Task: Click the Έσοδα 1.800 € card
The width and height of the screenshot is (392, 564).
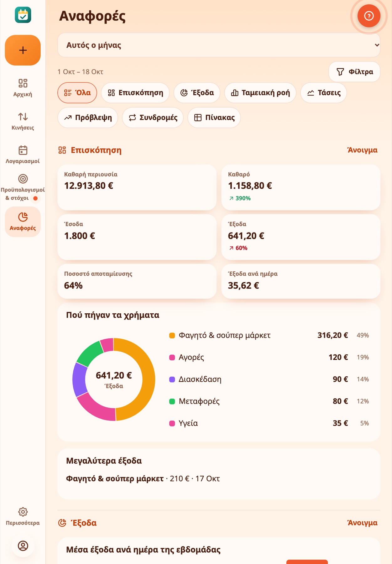Action: click(137, 237)
